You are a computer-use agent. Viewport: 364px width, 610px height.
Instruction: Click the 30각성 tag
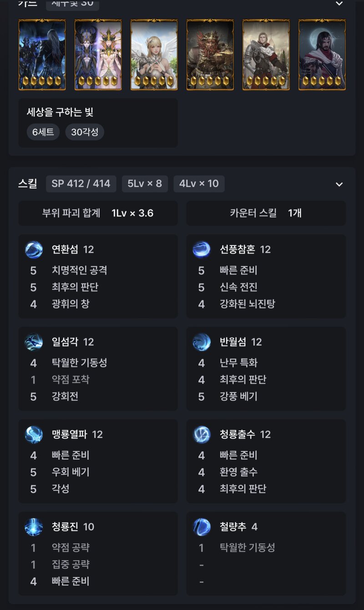pyautogui.click(x=85, y=132)
